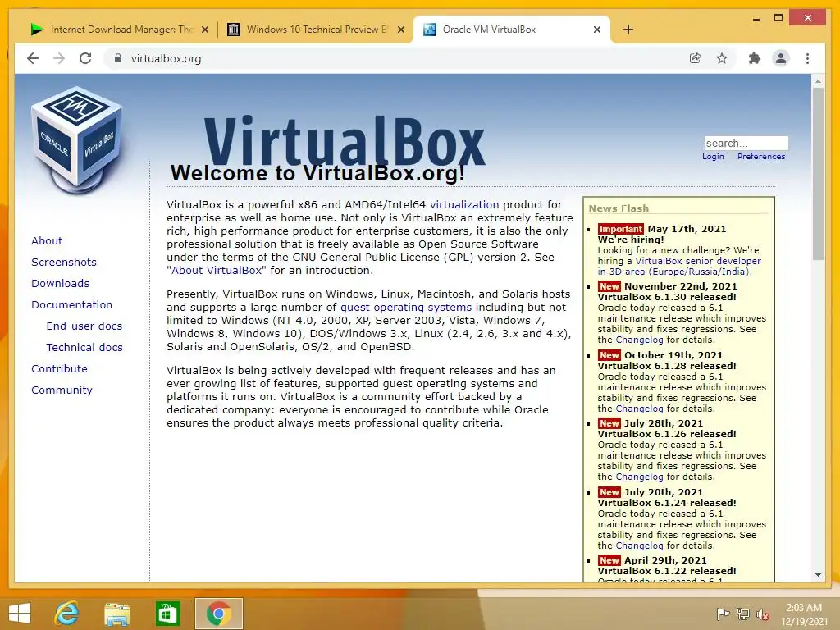
Task: Open the About sidebar link
Action: click(x=47, y=240)
